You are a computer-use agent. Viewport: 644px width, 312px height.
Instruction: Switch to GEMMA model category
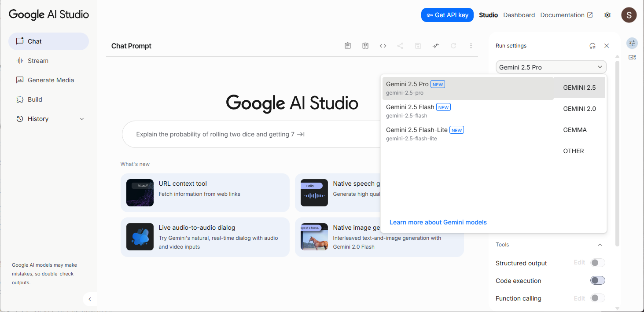579,130
